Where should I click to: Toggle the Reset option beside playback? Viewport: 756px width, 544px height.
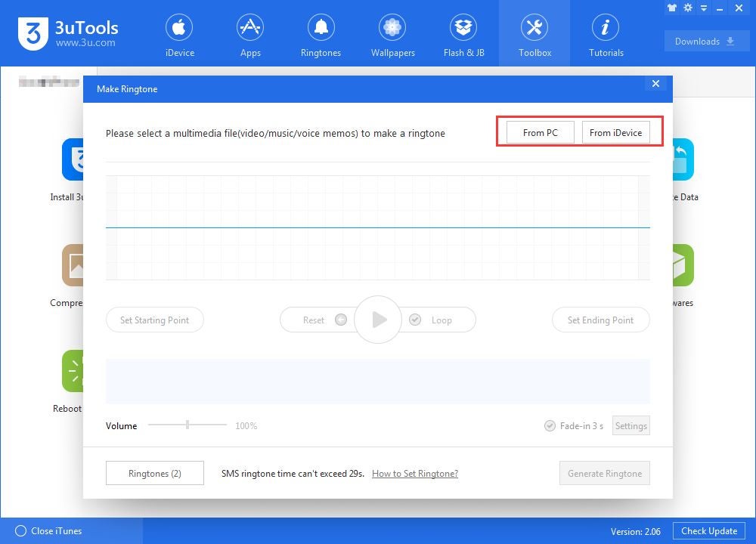323,320
